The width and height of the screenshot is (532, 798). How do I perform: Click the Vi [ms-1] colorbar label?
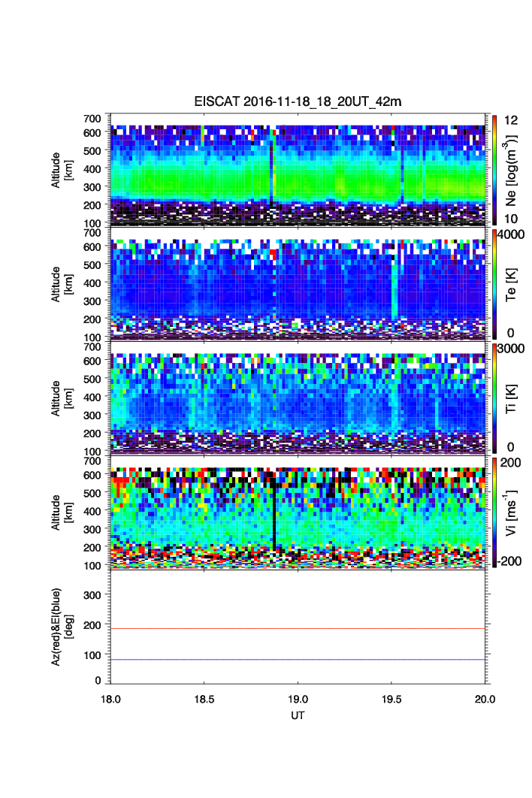point(513,512)
